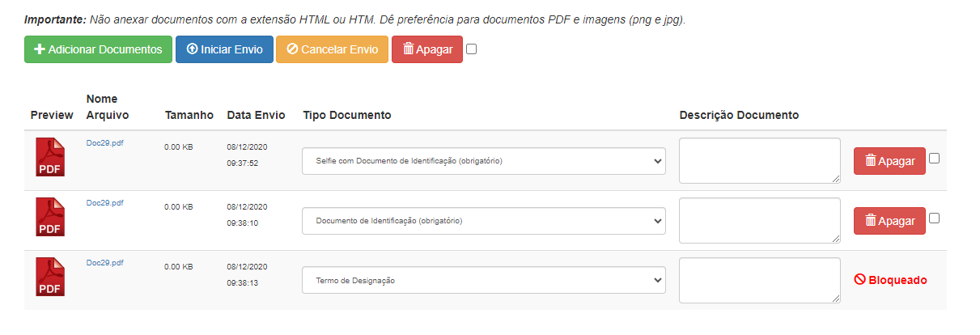Expand the Documento de Identificação type dropdown
The height and width of the screenshot is (335, 980).
click(x=483, y=221)
